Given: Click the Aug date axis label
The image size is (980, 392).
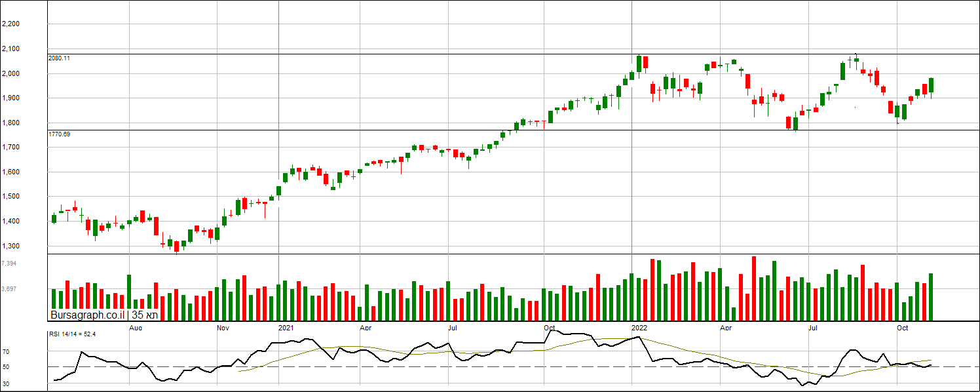Looking at the screenshot, I should [136, 327].
